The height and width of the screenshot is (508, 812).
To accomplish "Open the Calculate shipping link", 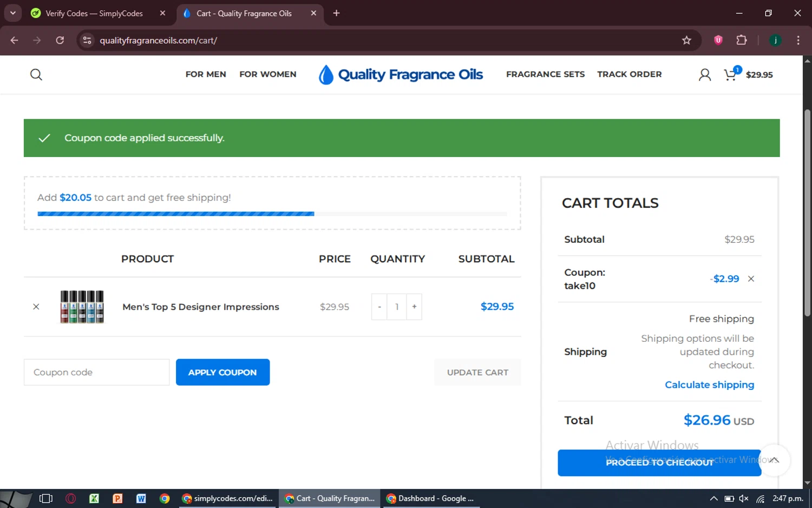I will 709,385.
